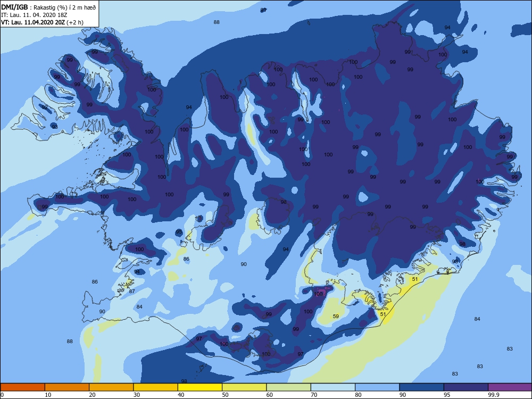Select the medium blue 90–95 legend swatch
The image size is (532, 399).
[422, 387]
